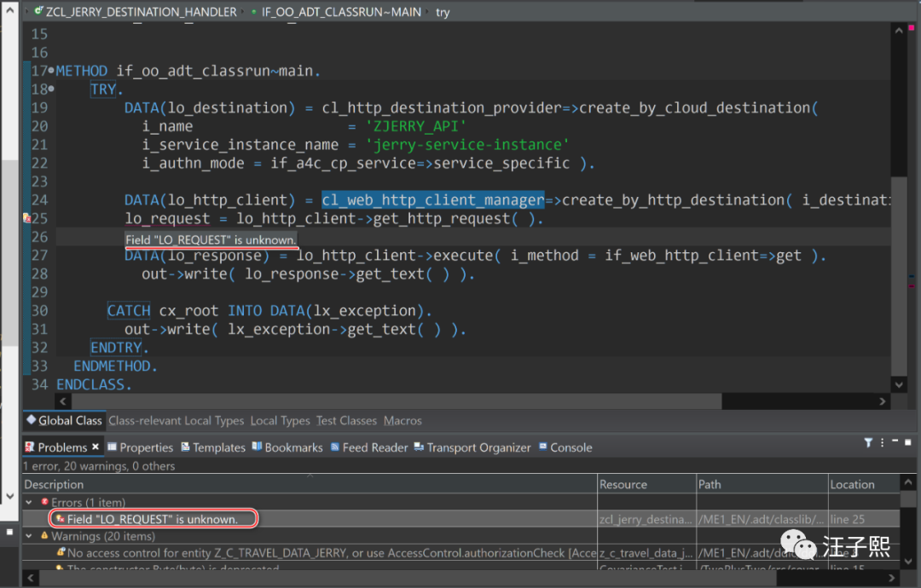Minimize the Problems panel
The height and width of the screenshot is (588, 921).
coord(895,441)
